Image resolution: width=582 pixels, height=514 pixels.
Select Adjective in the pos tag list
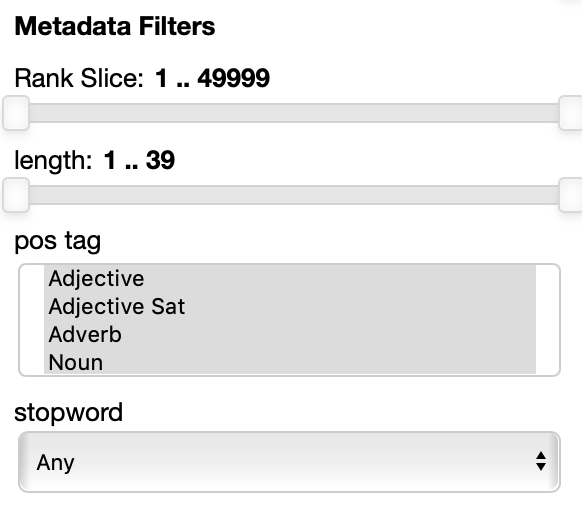coord(290,278)
